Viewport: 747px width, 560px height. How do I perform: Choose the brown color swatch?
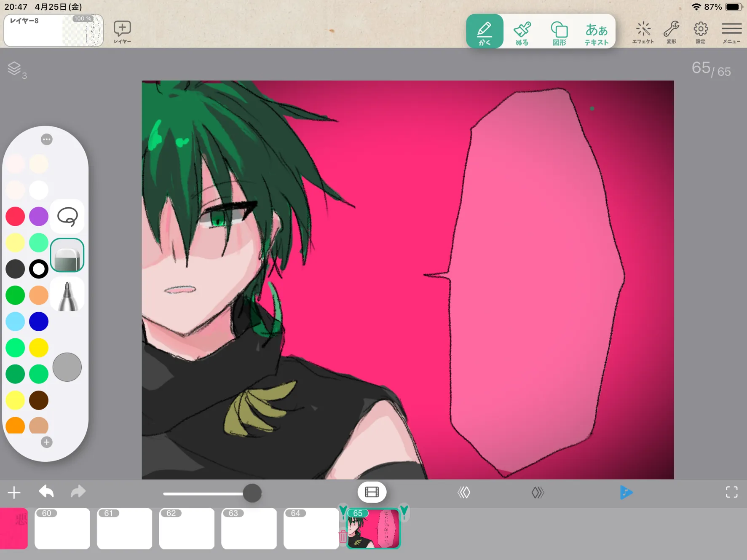click(39, 400)
